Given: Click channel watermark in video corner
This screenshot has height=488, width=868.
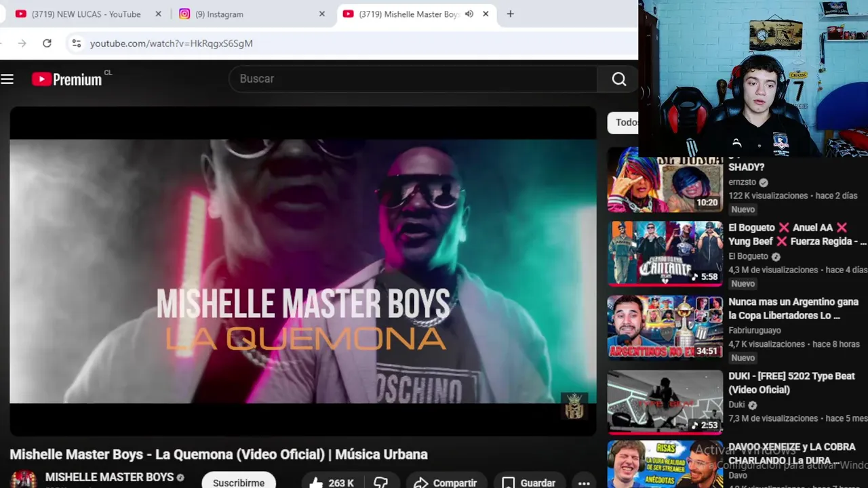Looking at the screenshot, I should [574, 406].
